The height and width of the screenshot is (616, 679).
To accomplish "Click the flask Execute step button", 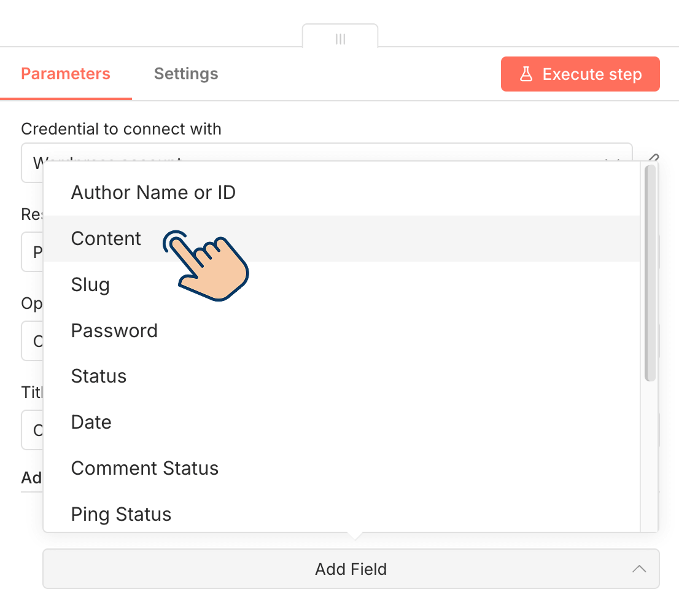I will (x=580, y=74).
